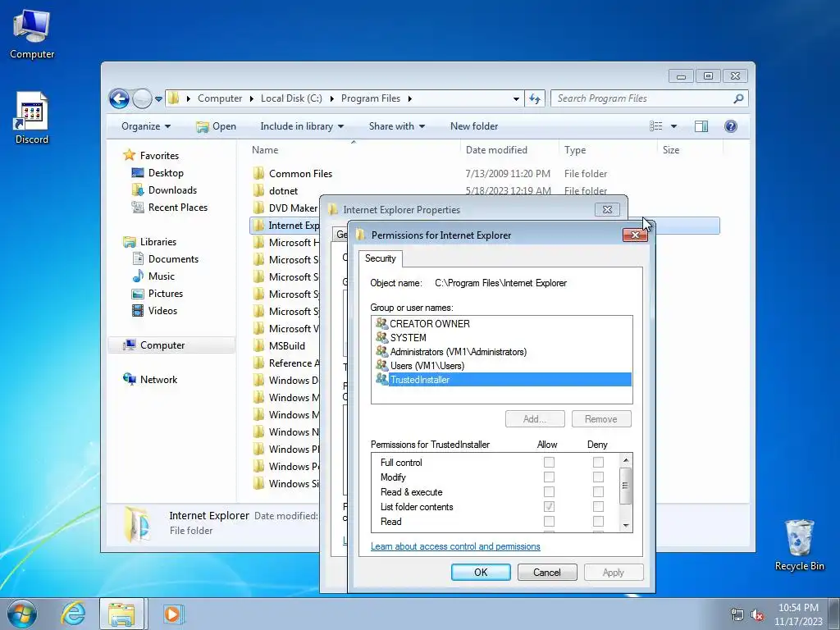
Task: Open recent pages dropdown arrow
Action: 158,99
